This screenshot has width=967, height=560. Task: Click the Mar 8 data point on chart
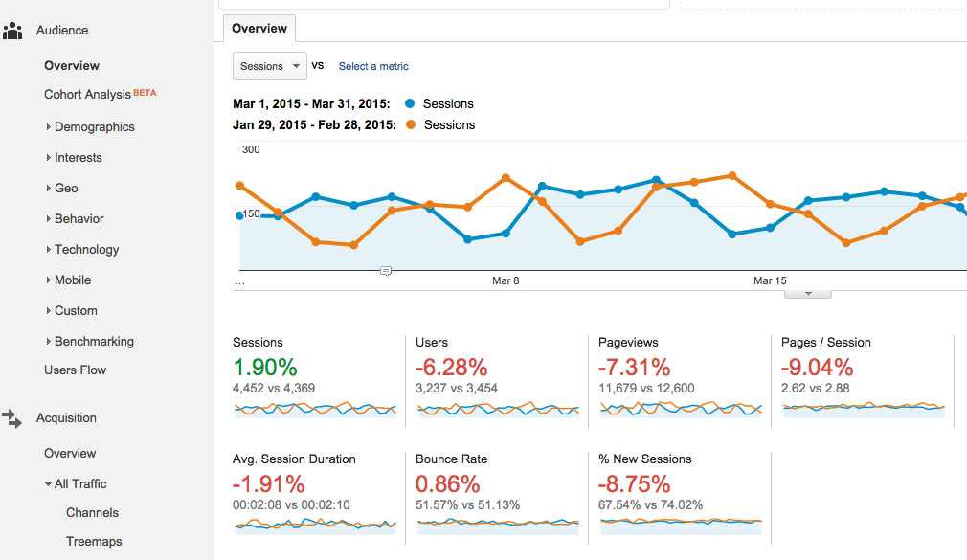coord(506,233)
